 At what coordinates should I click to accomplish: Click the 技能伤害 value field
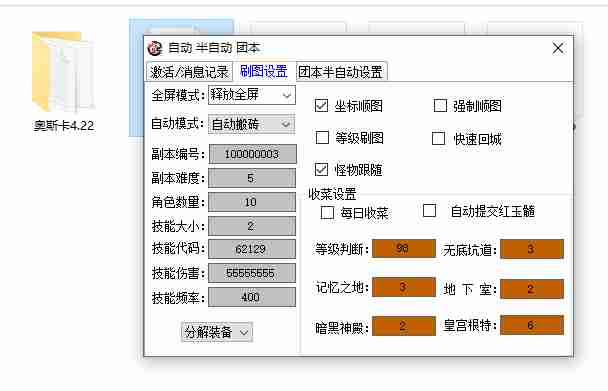point(252,273)
